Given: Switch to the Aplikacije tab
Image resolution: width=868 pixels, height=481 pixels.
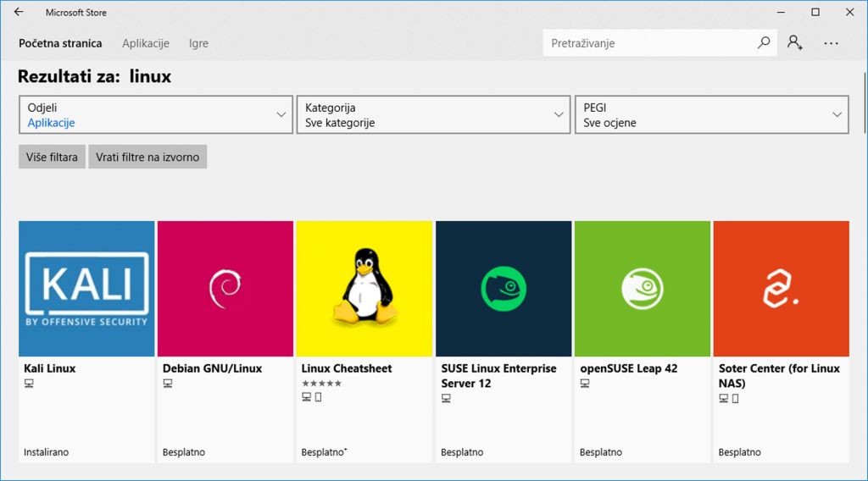Looking at the screenshot, I should click(146, 43).
